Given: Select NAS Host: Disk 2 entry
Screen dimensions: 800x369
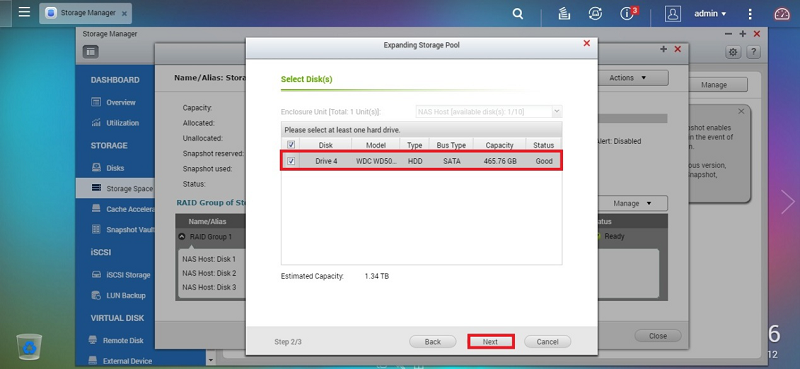Looking at the screenshot, I should click(x=209, y=273).
